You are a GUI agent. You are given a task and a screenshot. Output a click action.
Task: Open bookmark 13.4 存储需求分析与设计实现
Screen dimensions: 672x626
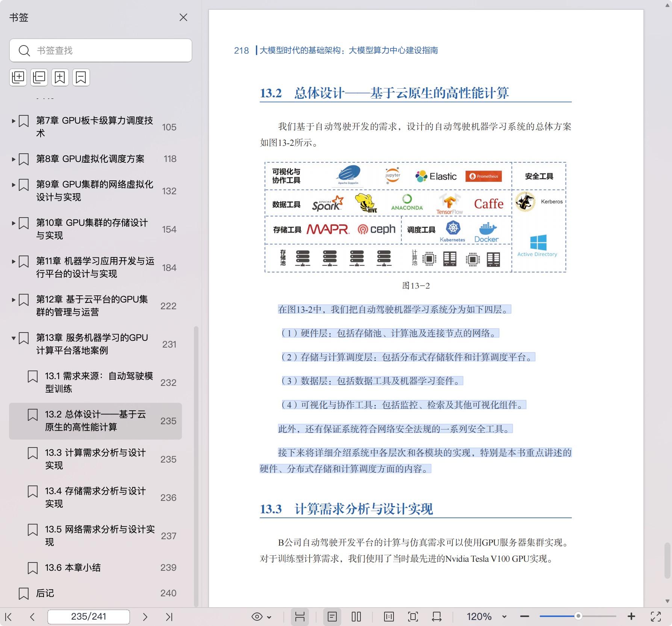95,497
